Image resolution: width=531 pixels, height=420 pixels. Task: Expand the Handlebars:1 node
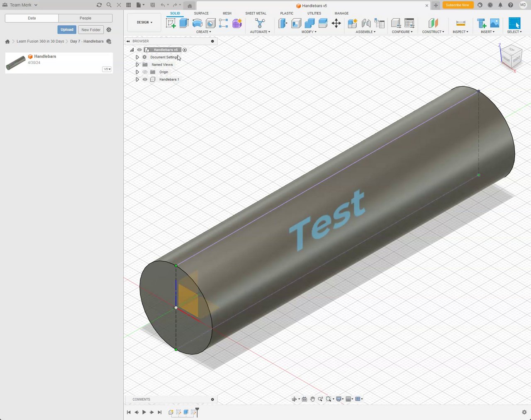[137, 80]
